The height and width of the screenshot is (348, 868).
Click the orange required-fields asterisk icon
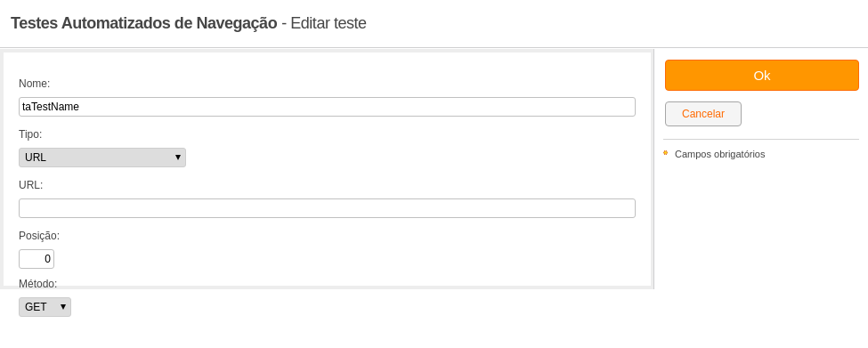666,153
